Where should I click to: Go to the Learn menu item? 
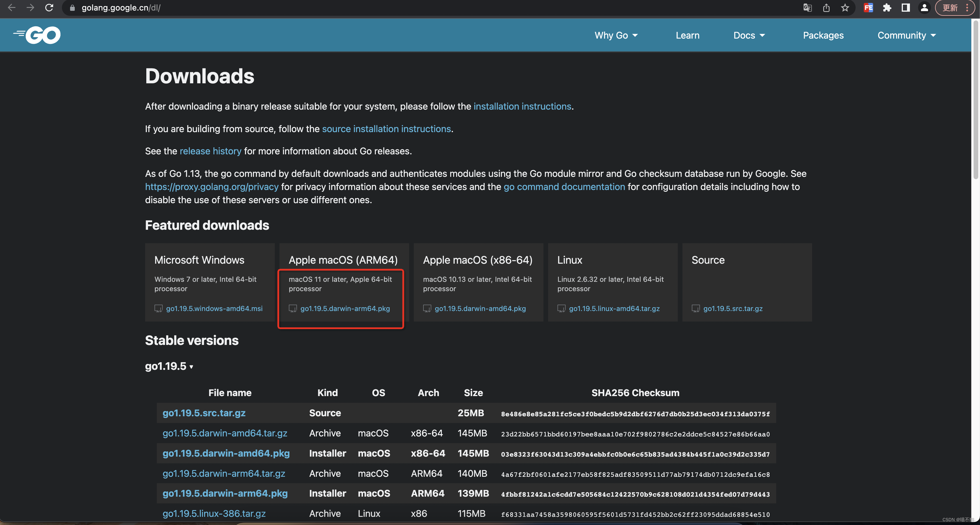point(687,35)
